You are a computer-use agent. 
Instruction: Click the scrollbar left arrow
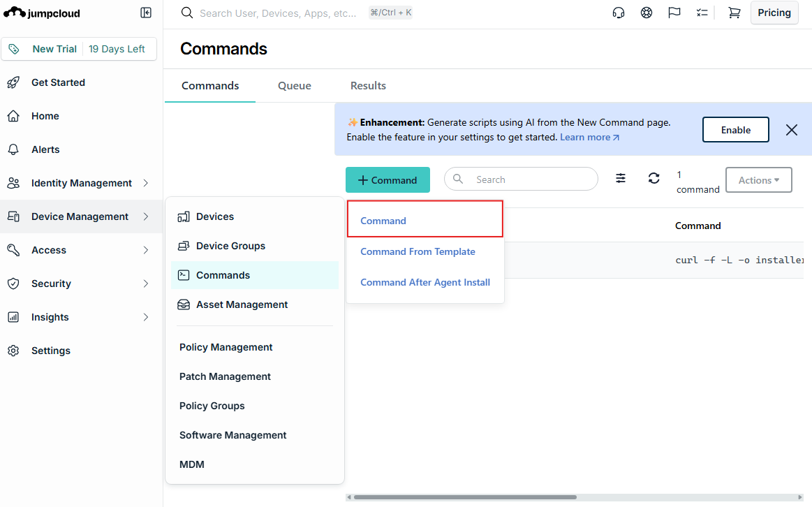(x=349, y=497)
